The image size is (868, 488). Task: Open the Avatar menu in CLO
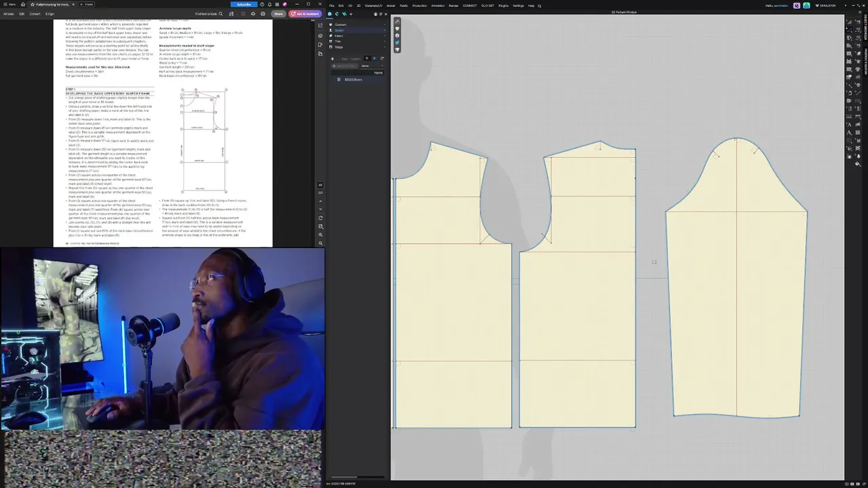point(391,5)
